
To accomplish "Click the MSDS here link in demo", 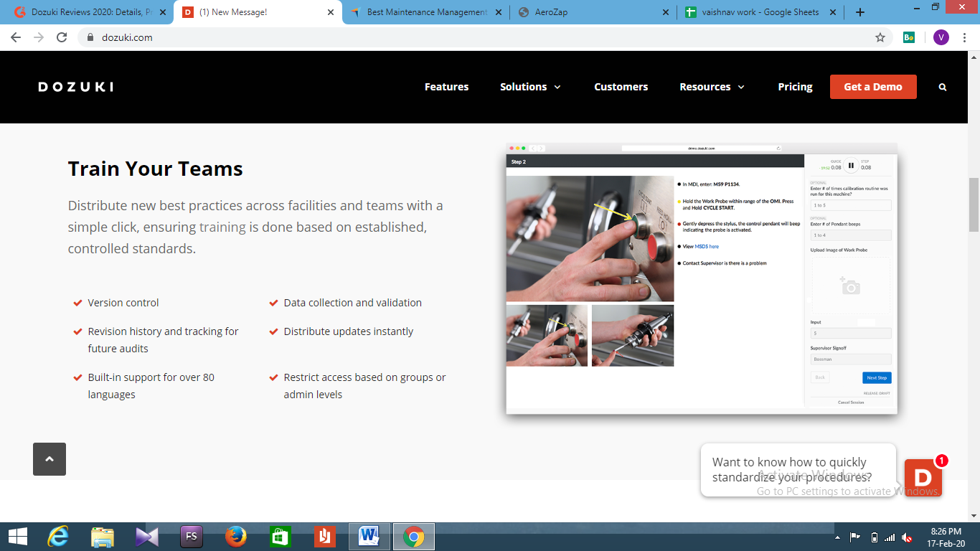I will pos(706,246).
